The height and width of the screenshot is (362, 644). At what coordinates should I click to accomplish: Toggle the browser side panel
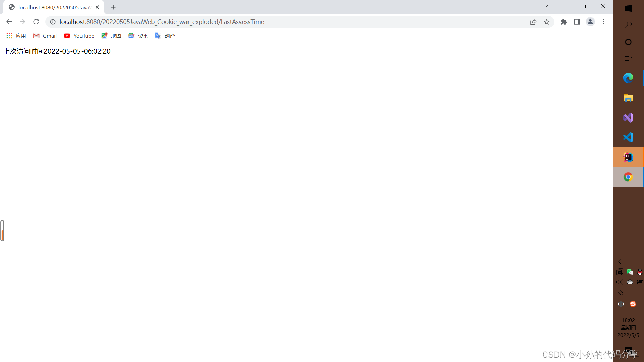[577, 22]
